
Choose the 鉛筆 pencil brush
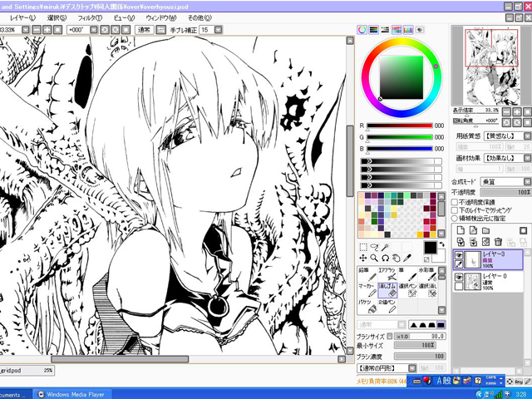click(x=367, y=274)
